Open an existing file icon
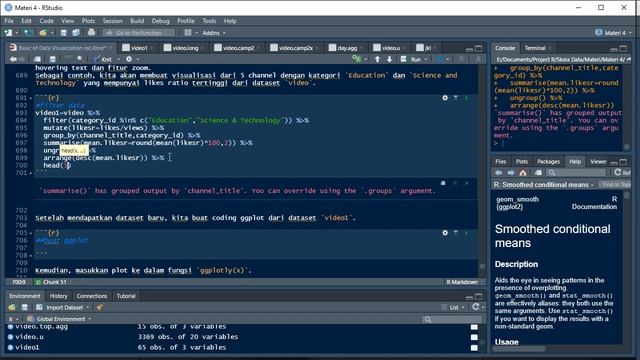 42,33
